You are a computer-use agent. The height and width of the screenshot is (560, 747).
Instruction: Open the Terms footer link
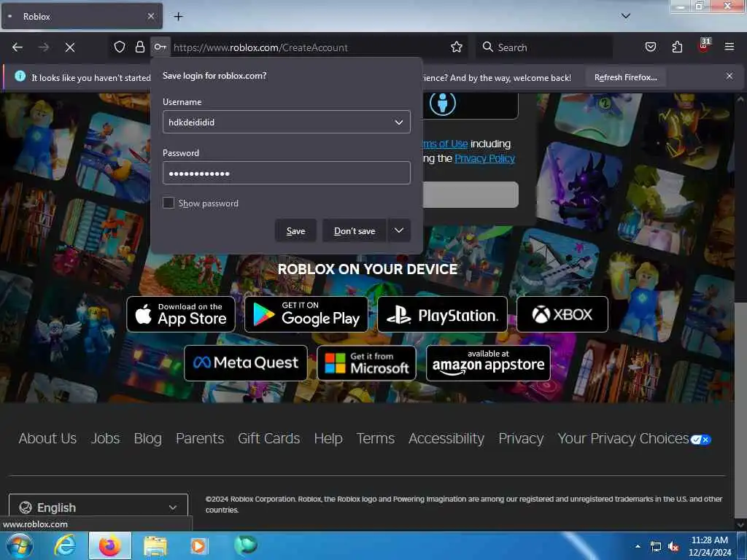376,438
